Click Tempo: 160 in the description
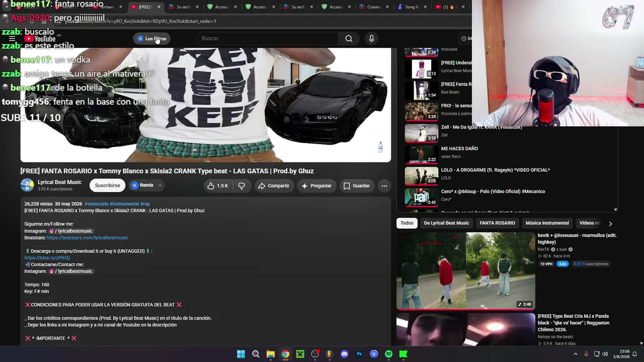Image resolution: width=644 pixels, height=362 pixels. [37, 285]
